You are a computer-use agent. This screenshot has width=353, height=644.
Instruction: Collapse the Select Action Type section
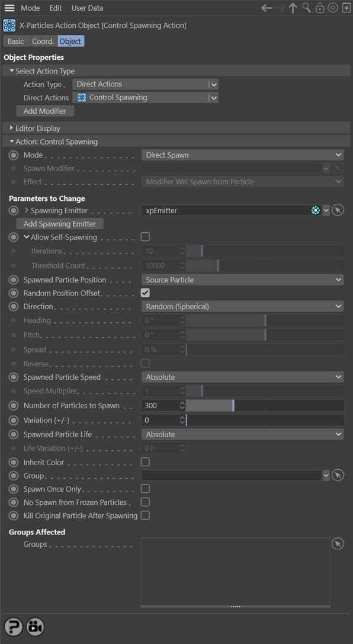(x=12, y=71)
